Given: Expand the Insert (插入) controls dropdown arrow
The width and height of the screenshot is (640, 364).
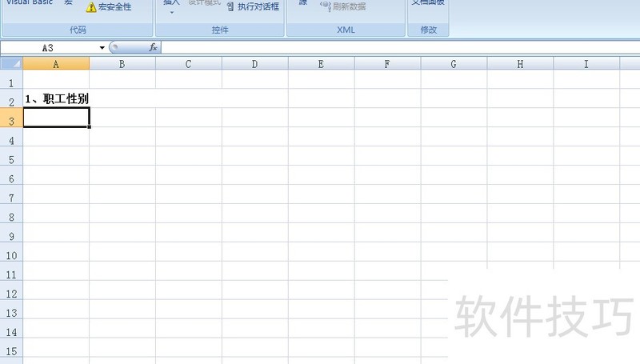Looking at the screenshot, I should point(172,13).
